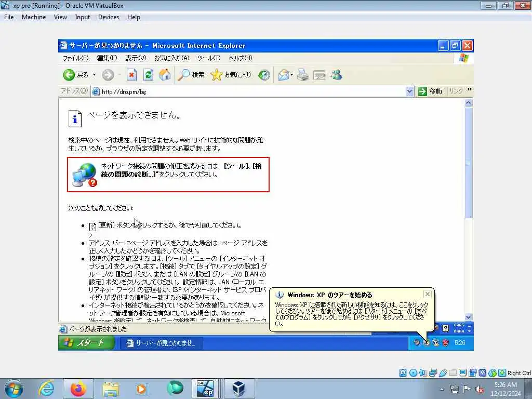Open the History clock icon

click(x=263, y=75)
